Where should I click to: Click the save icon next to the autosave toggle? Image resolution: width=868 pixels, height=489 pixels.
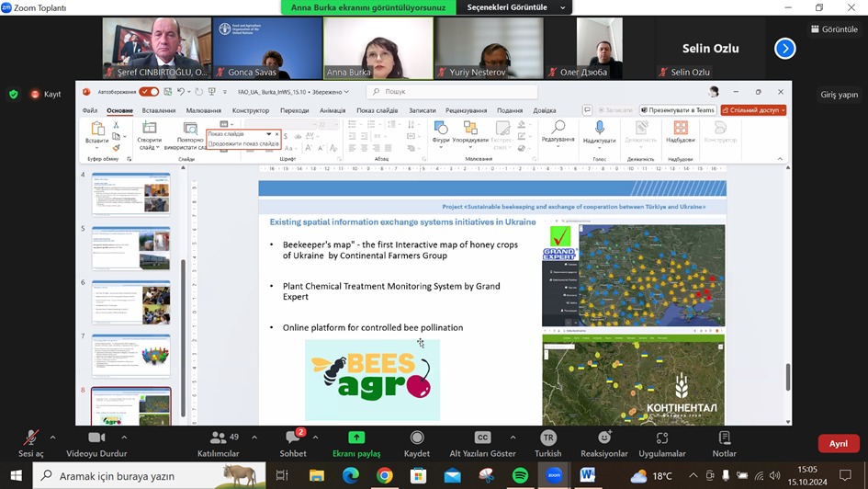pos(168,91)
